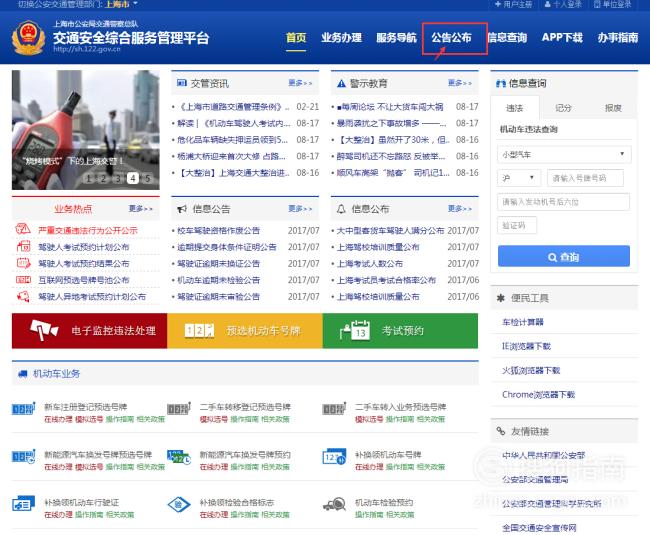
Task: Open the 考试预约 green banner
Action: [x=400, y=331]
